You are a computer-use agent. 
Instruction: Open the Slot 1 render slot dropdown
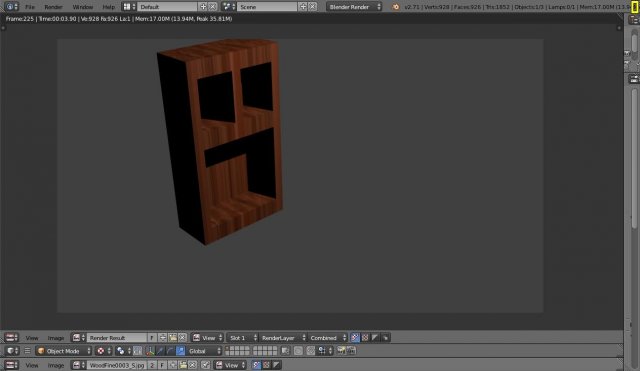pyautogui.click(x=242, y=338)
